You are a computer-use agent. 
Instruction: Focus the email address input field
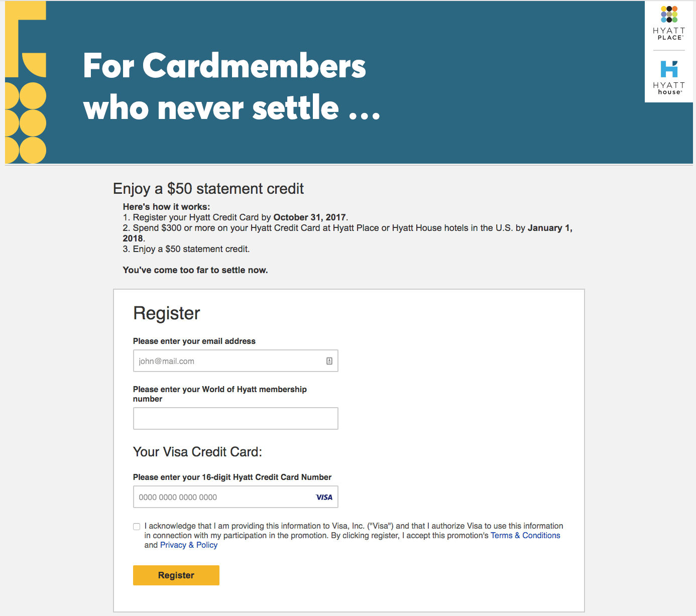(x=236, y=361)
